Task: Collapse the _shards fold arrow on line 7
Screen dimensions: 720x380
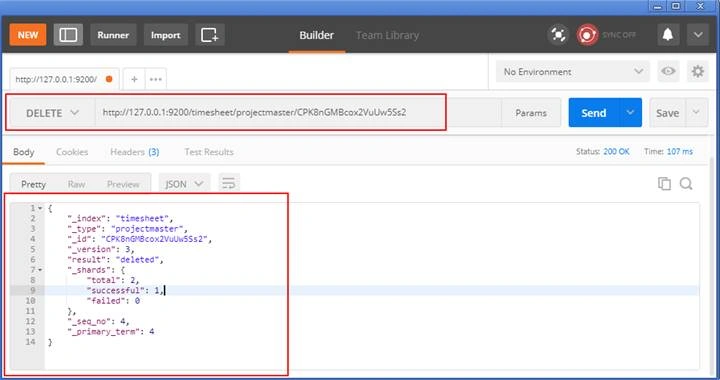Action: pos(40,270)
